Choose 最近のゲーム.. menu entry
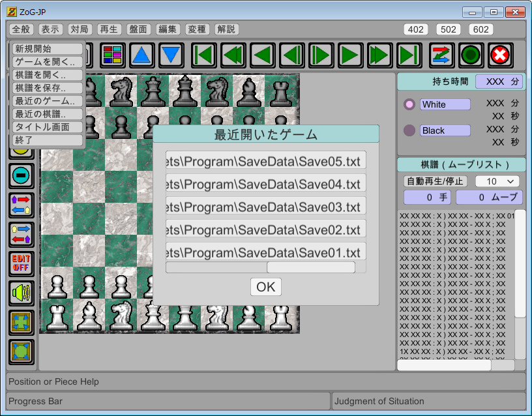The height and width of the screenshot is (416, 532). [48, 101]
